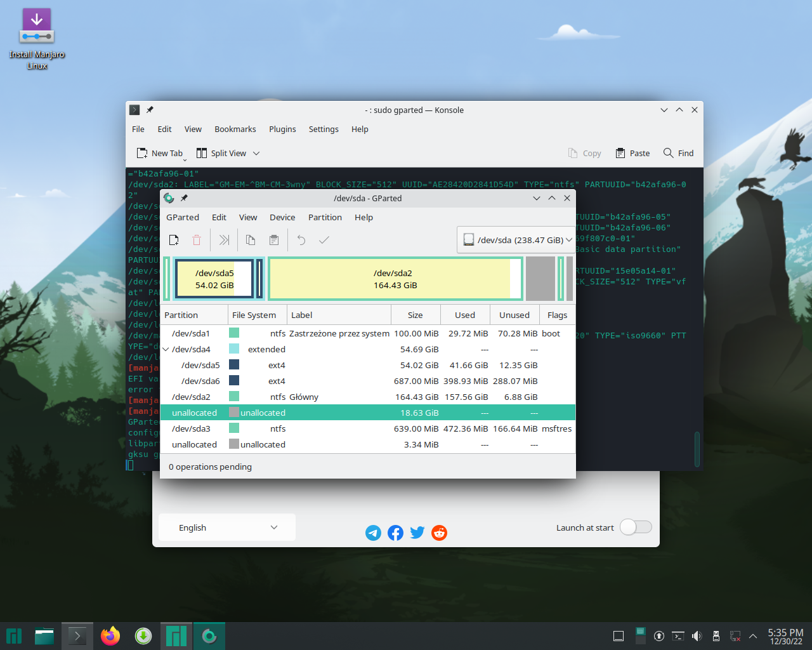Launch Firefox from the taskbar
The height and width of the screenshot is (650, 812).
pyautogui.click(x=110, y=636)
